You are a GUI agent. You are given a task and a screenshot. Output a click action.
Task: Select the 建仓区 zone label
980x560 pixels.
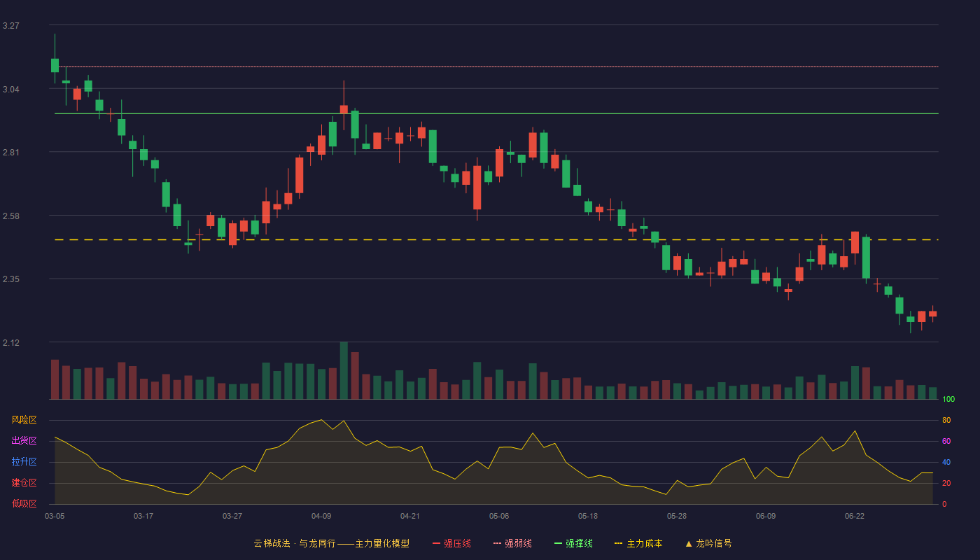[x=24, y=483]
